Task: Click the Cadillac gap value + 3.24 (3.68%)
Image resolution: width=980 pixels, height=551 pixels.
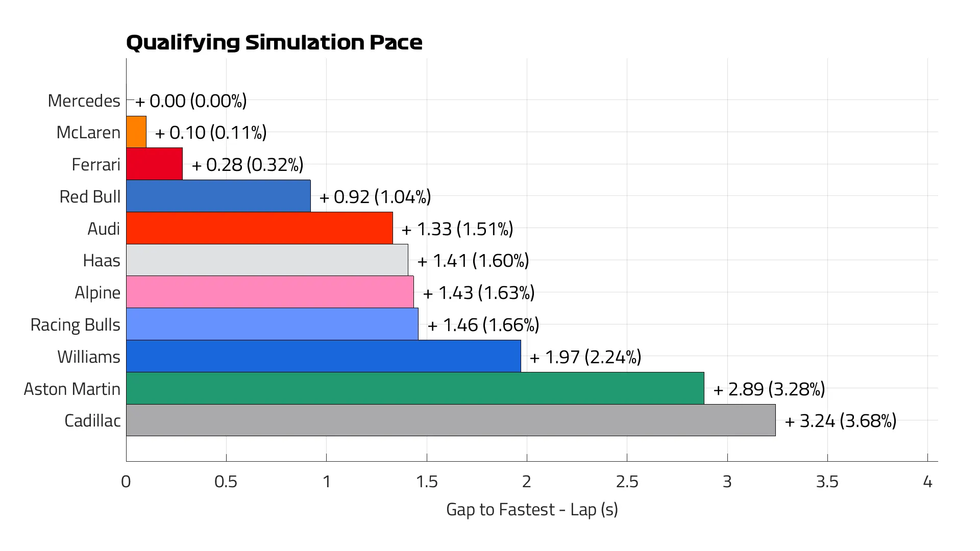Action: 840,421
